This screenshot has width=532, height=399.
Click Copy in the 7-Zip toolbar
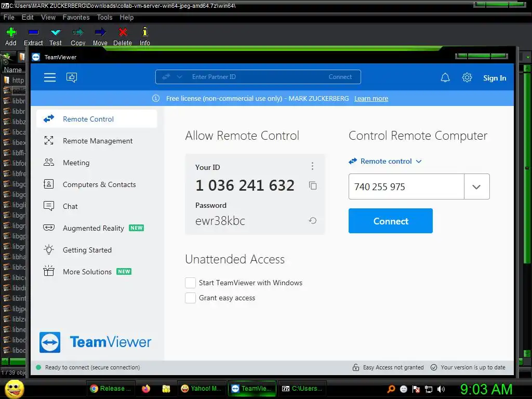point(78,36)
